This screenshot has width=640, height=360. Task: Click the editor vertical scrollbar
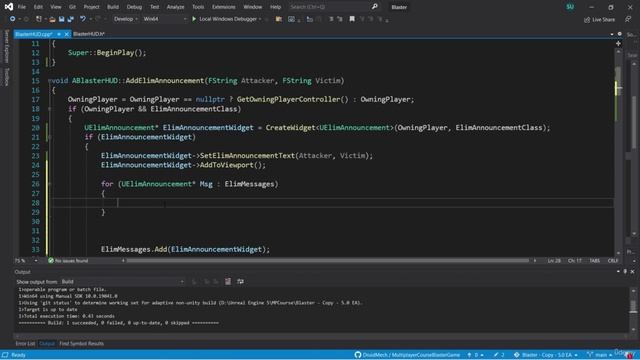tap(618, 151)
